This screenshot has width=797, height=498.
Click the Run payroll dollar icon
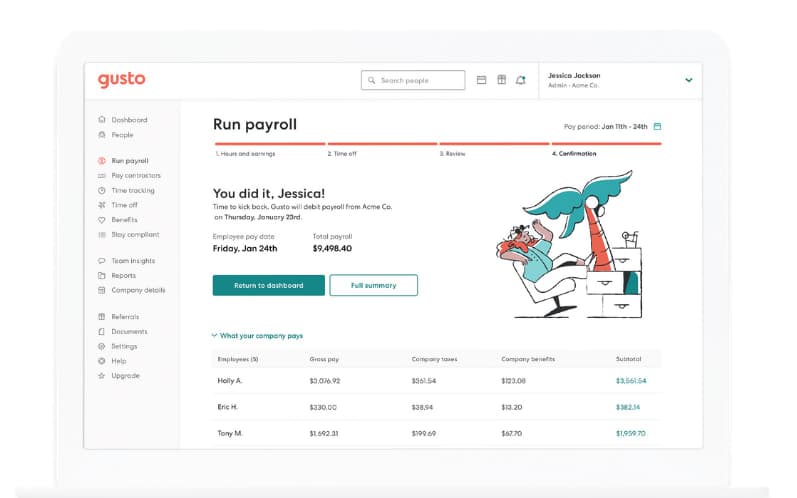point(102,161)
